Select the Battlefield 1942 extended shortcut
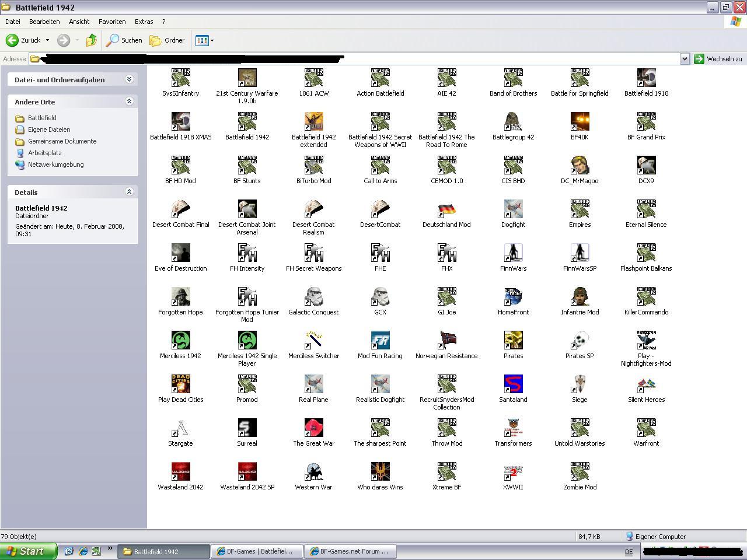Image resolution: width=747 pixels, height=560 pixels. tap(313, 129)
